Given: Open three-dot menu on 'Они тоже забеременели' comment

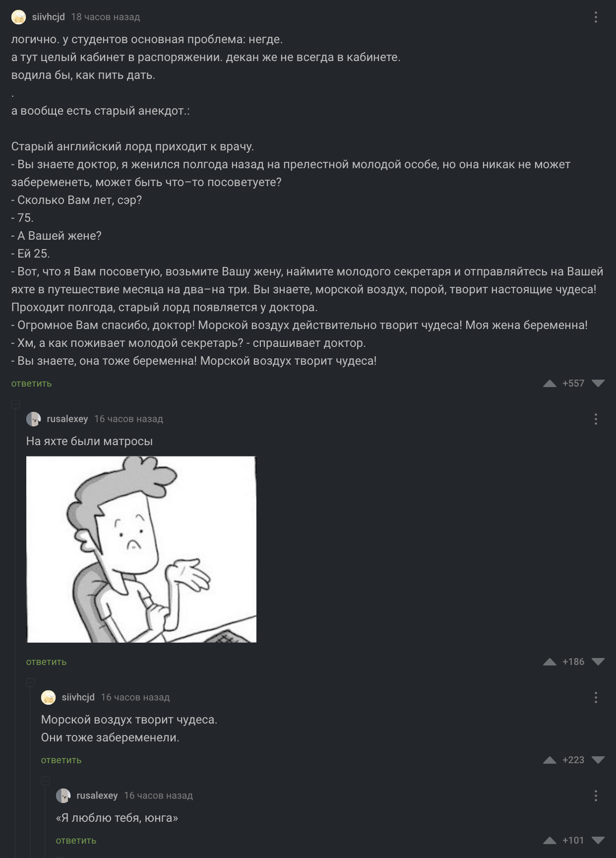Looking at the screenshot, I should (596, 698).
